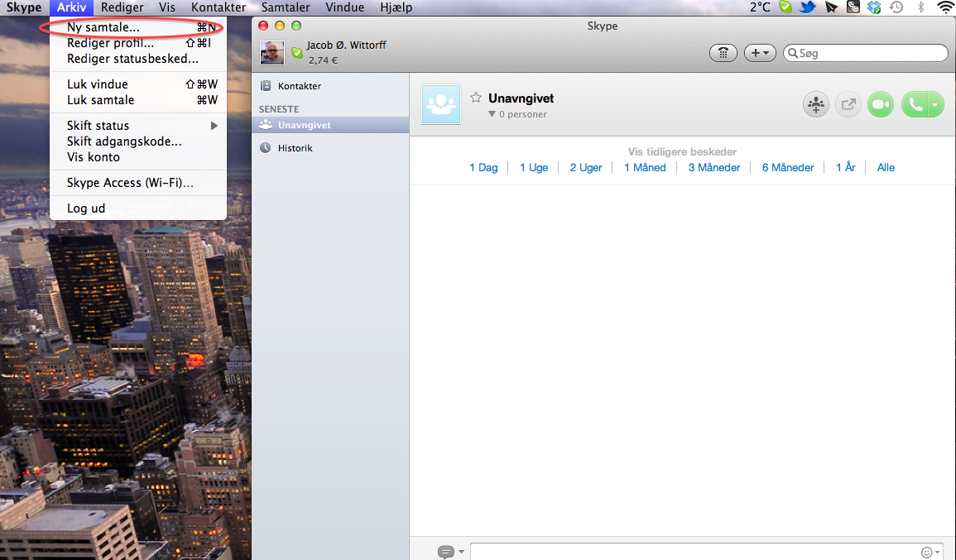Click the Alle history link
The width and height of the screenshot is (956, 560).
pyautogui.click(x=886, y=167)
